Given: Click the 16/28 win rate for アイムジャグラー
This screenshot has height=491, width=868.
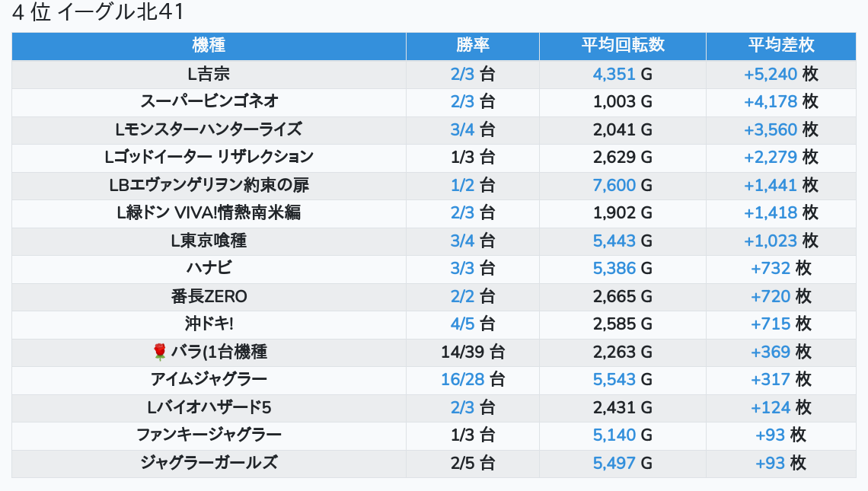Looking at the screenshot, I should point(463,379).
